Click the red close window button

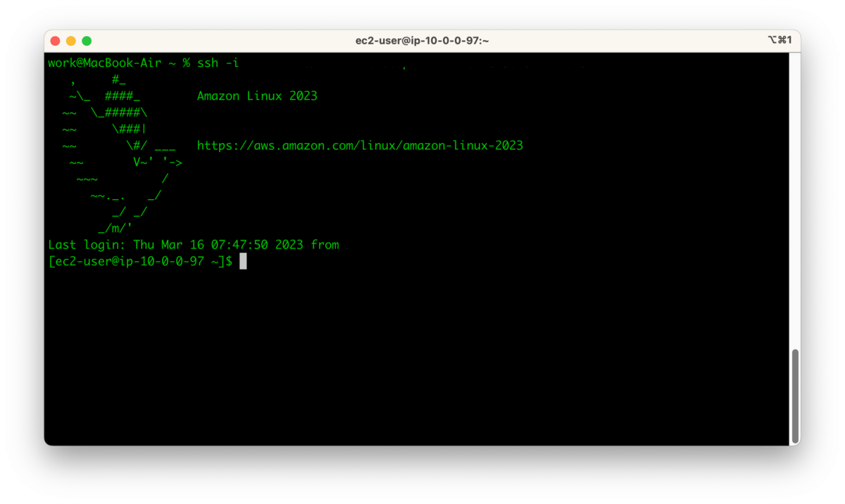coord(56,41)
